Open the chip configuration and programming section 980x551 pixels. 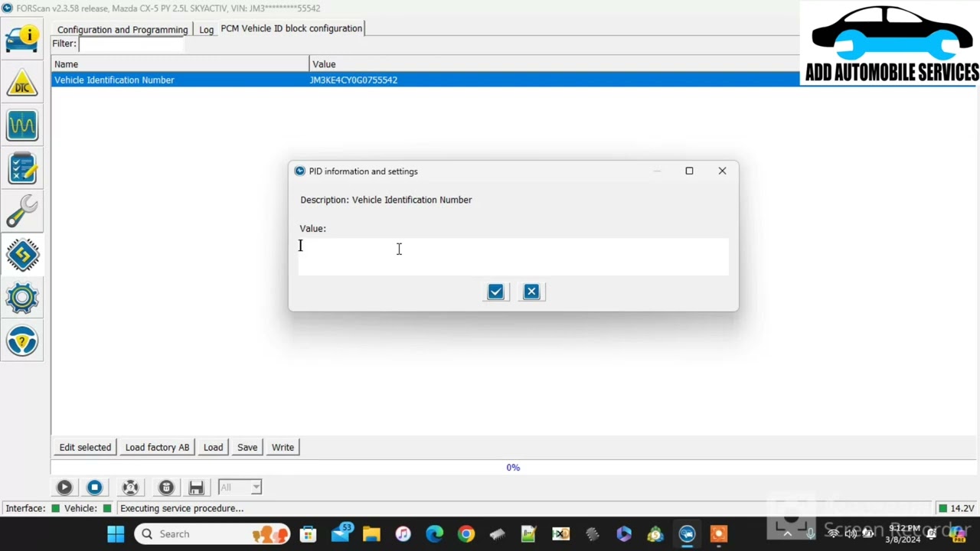22,255
